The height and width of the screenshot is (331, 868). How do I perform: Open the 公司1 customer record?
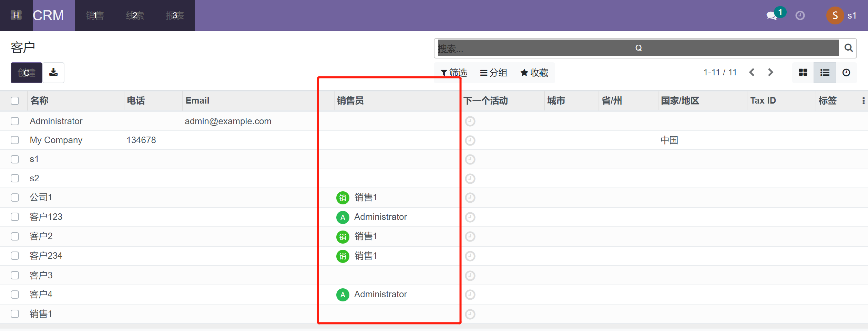(x=41, y=197)
